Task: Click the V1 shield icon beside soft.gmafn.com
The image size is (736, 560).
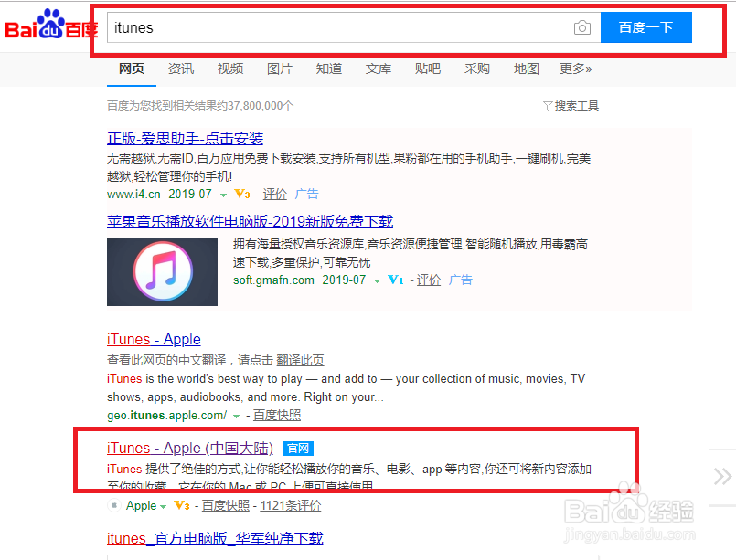Action: (x=395, y=280)
